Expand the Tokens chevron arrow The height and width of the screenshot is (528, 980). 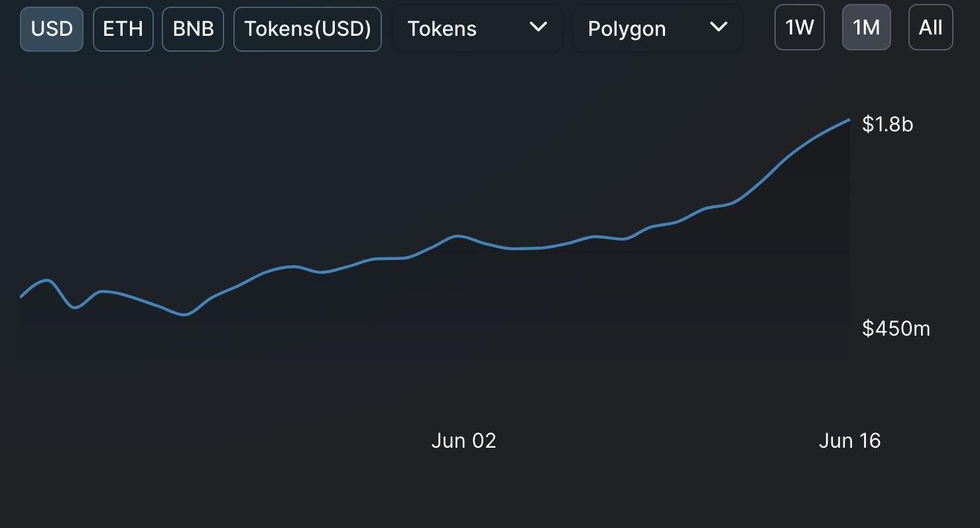[538, 27]
